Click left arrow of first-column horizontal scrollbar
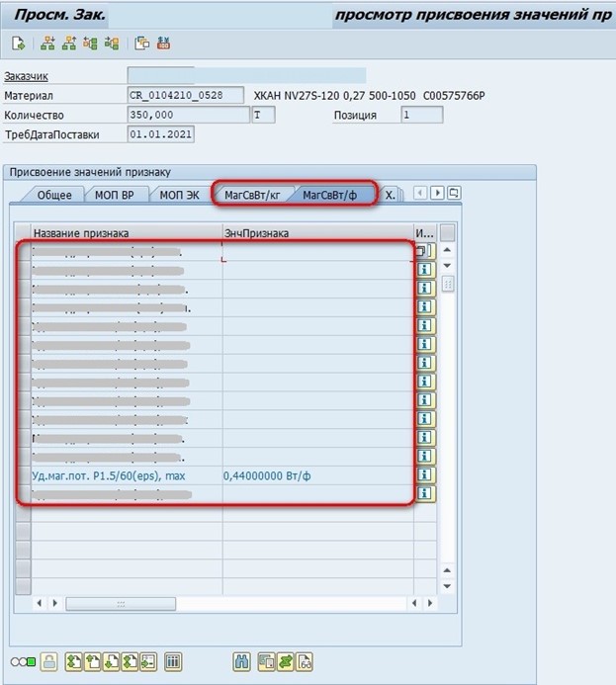 (40, 603)
